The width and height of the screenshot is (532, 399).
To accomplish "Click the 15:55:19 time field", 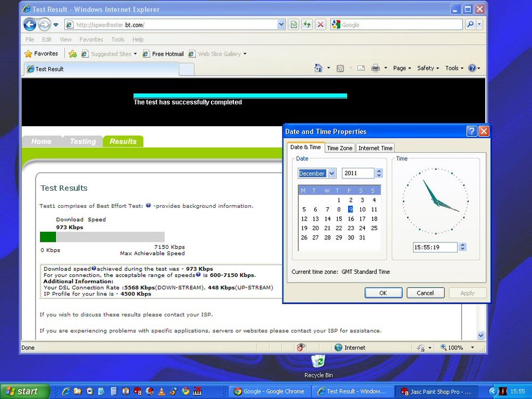I will (x=435, y=247).
